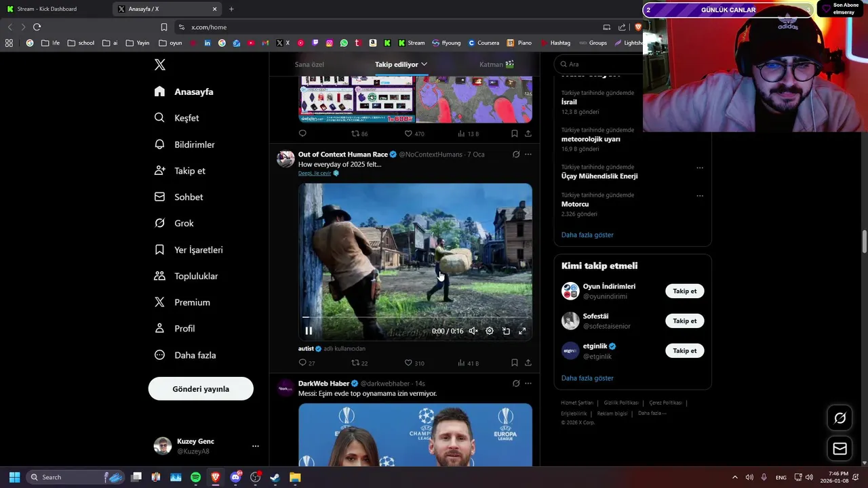Open Grok in the sidebar
The height and width of the screenshot is (488, 868).
(174, 223)
